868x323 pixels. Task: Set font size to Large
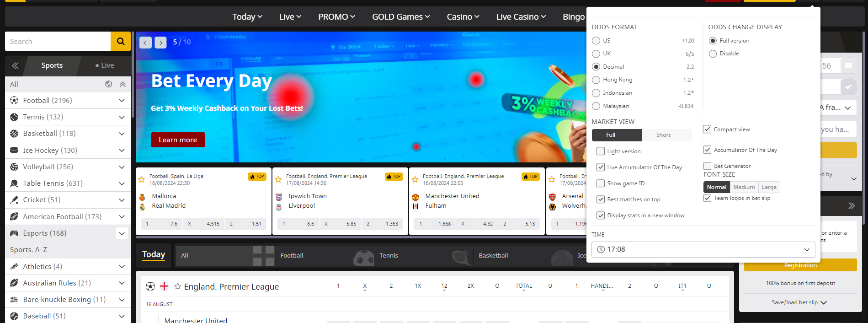coord(769,187)
